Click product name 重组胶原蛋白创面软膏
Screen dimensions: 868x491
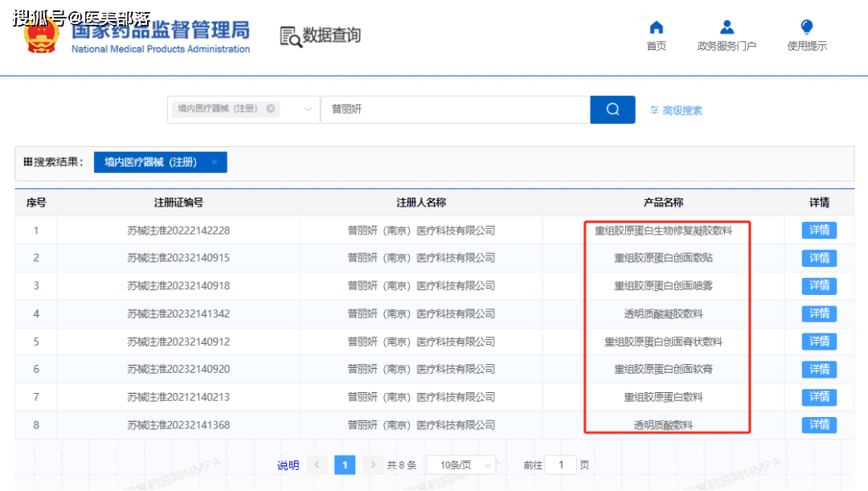tap(663, 369)
